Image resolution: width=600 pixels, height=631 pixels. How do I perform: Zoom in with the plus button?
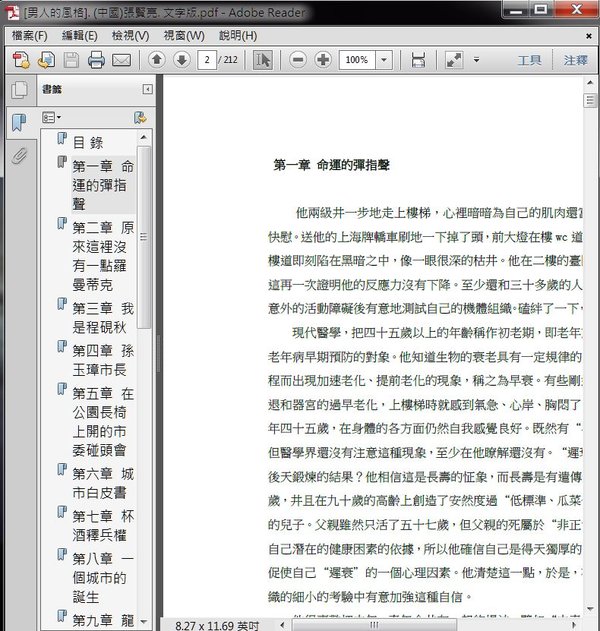click(323, 60)
